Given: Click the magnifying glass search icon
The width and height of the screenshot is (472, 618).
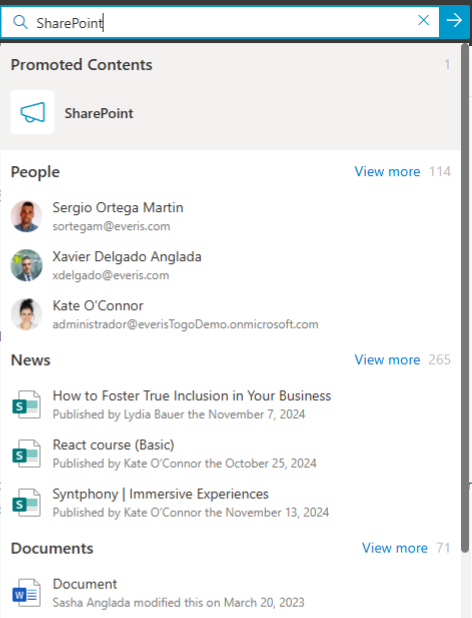Looking at the screenshot, I should click(20, 22).
